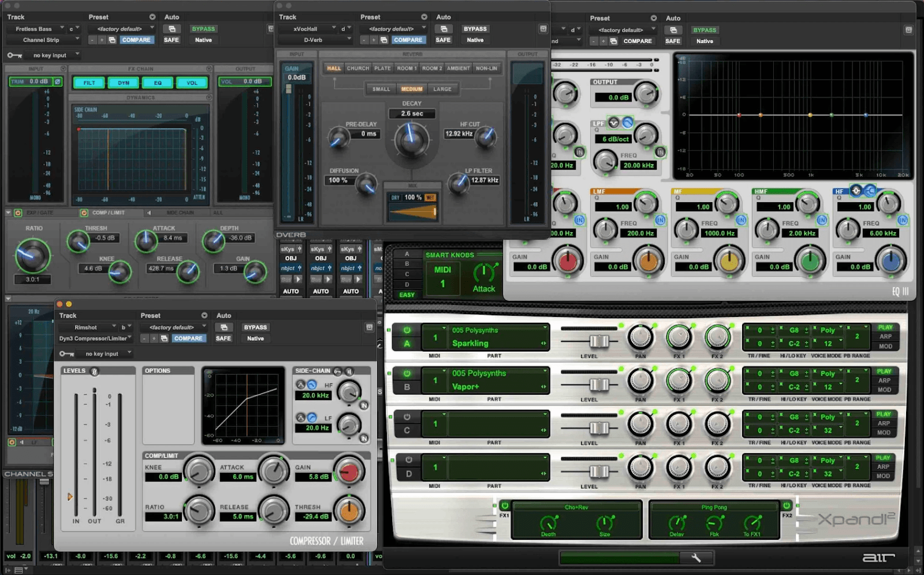Toggle power for Part B in Xpand!2
The height and width of the screenshot is (575, 924).
point(407,374)
